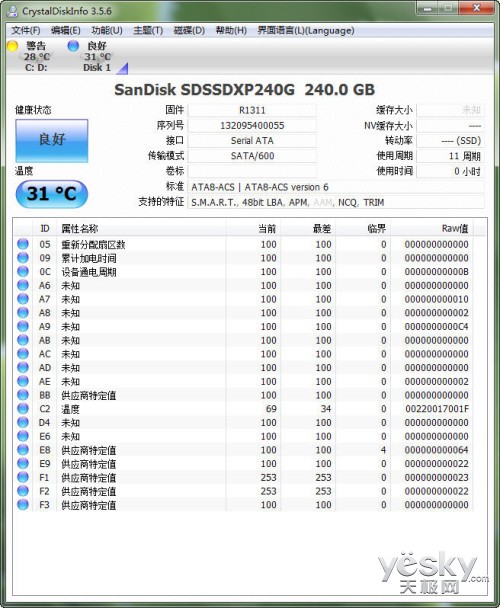Click status icon of row A7
The height and width of the screenshot is (608, 500).
[x=23, y=299]
